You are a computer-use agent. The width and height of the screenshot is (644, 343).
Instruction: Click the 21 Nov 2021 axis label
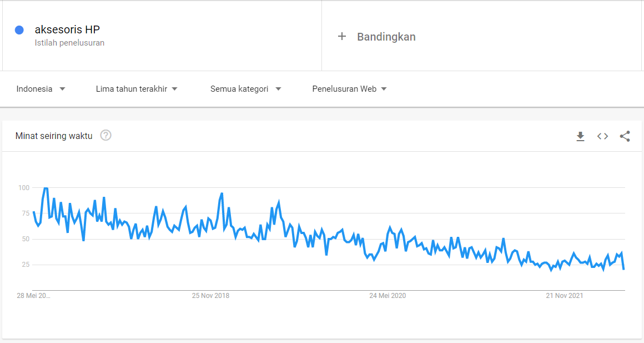(564, 296)
